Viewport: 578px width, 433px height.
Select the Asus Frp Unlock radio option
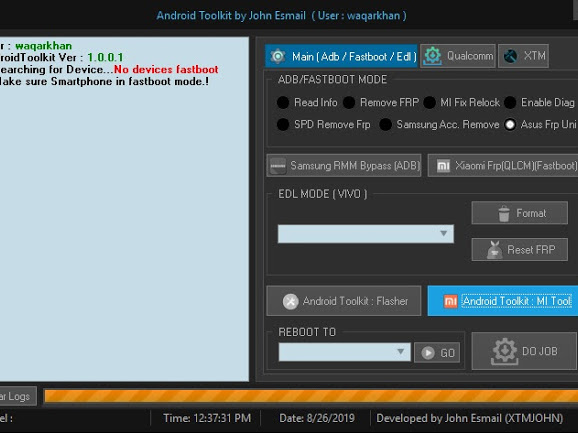[x=541, y=125]
